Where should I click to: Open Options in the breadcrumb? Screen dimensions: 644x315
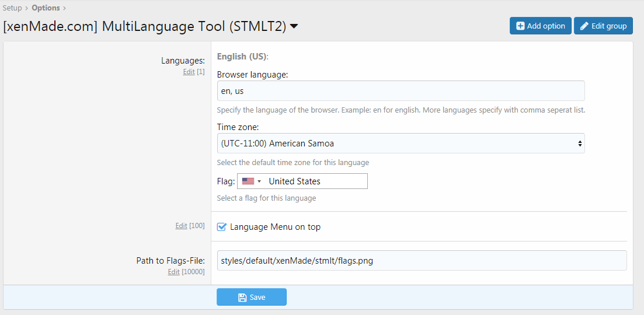point(46,8)
